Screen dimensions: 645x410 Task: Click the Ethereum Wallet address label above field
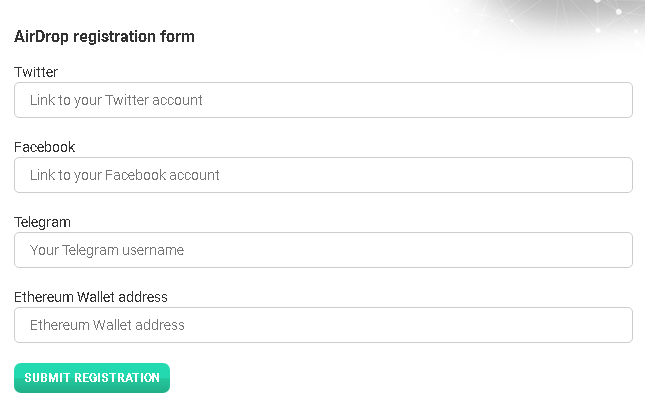tap(91, 297)
